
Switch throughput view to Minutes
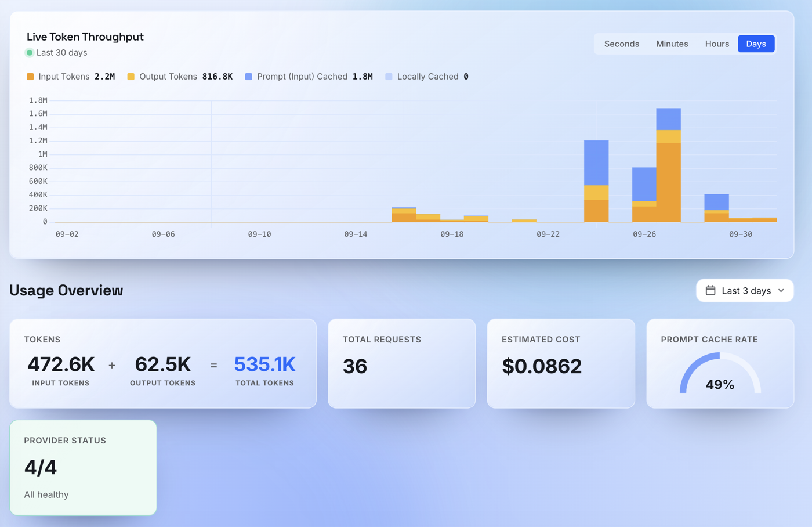tap(672, 44)
